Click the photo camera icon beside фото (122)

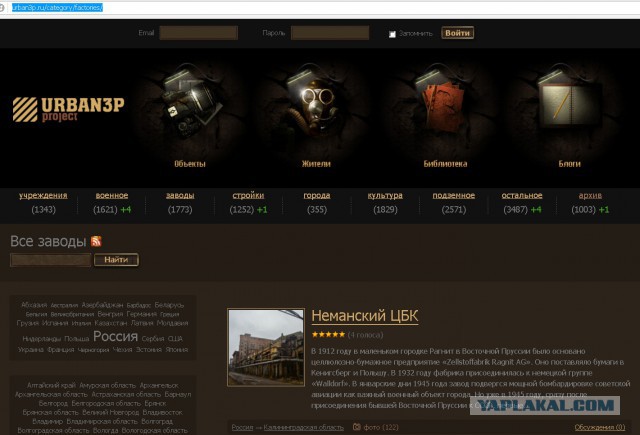357,427
